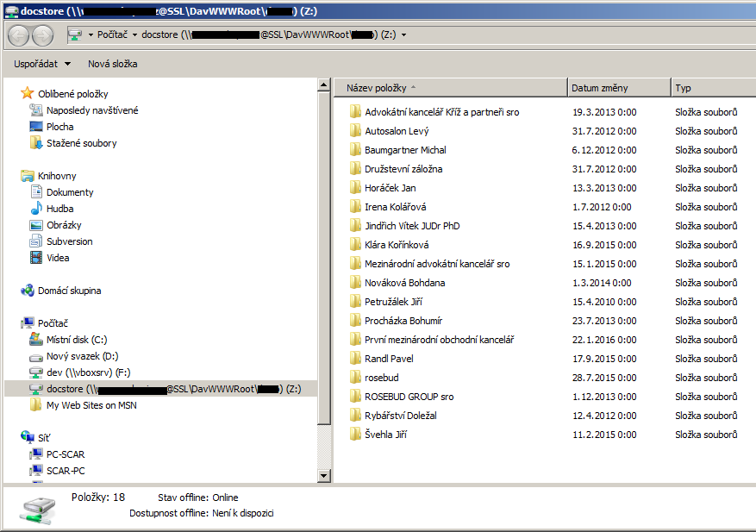The image size is (756, 532).
Task: Click the Forward navigation arrow button
Action: coord(42,35)
